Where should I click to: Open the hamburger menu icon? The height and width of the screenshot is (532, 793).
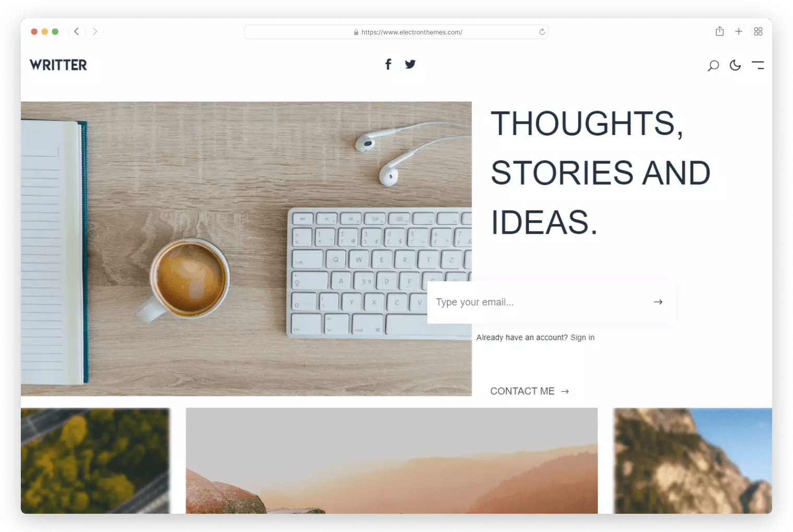click(x=758, y=65)
